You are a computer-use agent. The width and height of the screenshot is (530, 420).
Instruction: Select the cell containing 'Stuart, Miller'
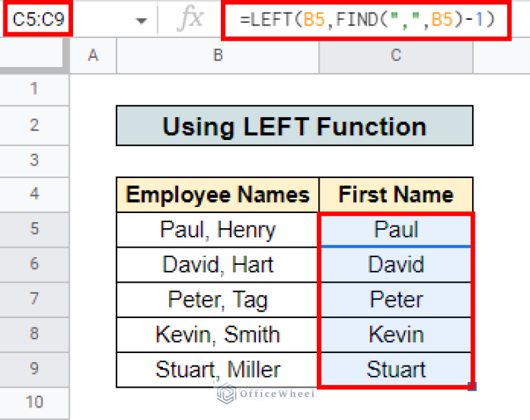(x=217, y=369)
